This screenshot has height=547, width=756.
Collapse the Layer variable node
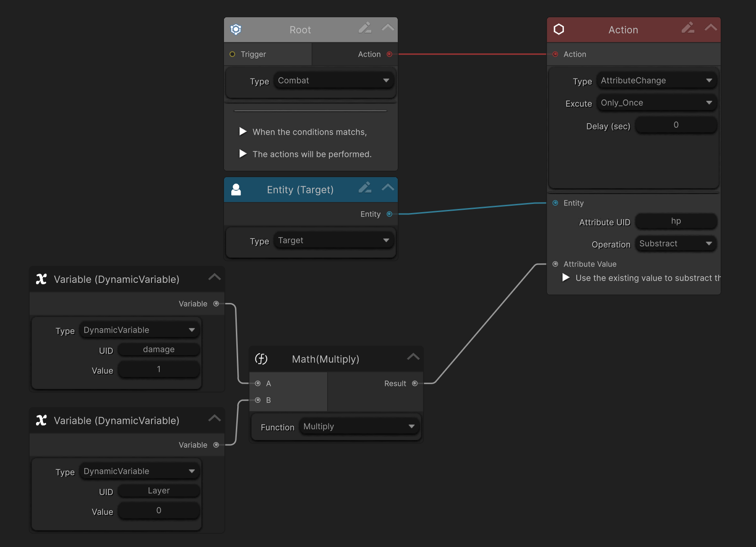coord(214,419)
